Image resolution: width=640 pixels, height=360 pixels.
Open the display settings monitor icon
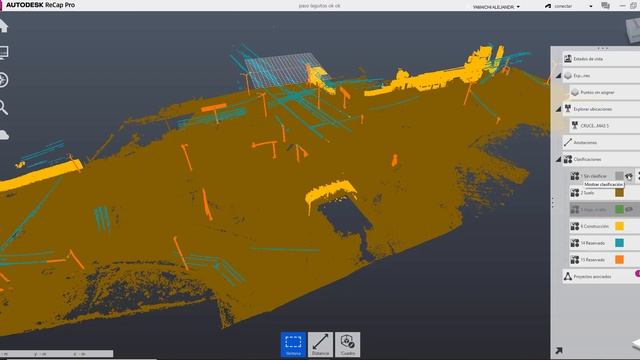4,53
